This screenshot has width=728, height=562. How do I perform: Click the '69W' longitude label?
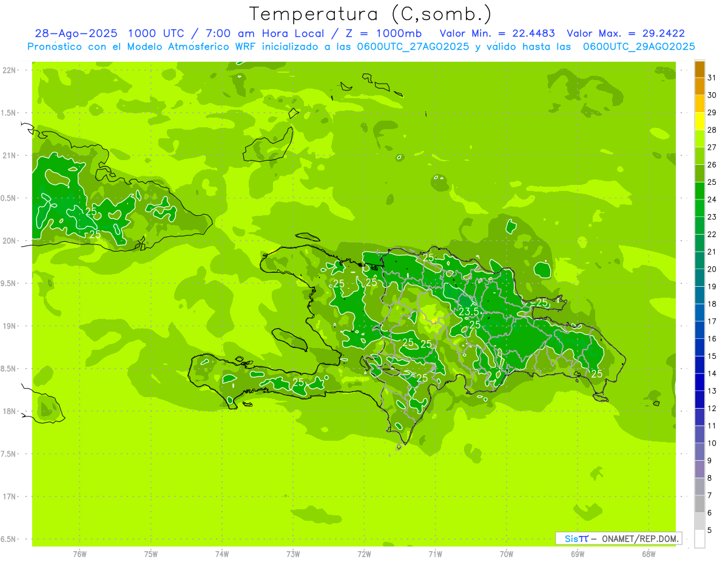point(578,554)
